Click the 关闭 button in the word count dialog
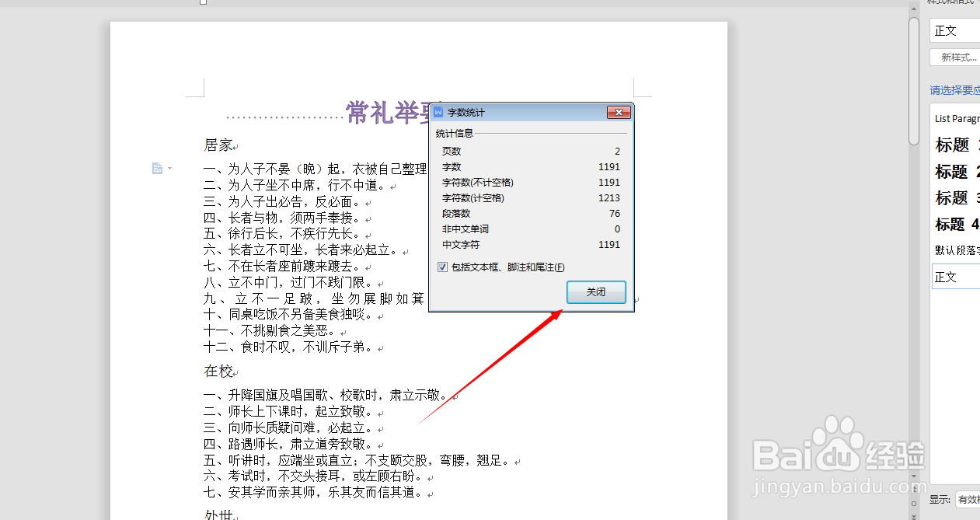 click(x=596, y=291)
